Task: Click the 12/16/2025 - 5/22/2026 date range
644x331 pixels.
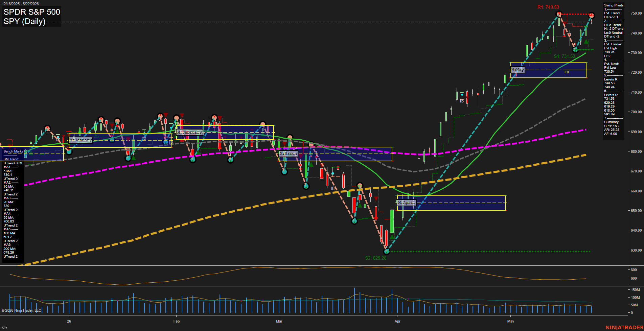Action: click(20, 4)
